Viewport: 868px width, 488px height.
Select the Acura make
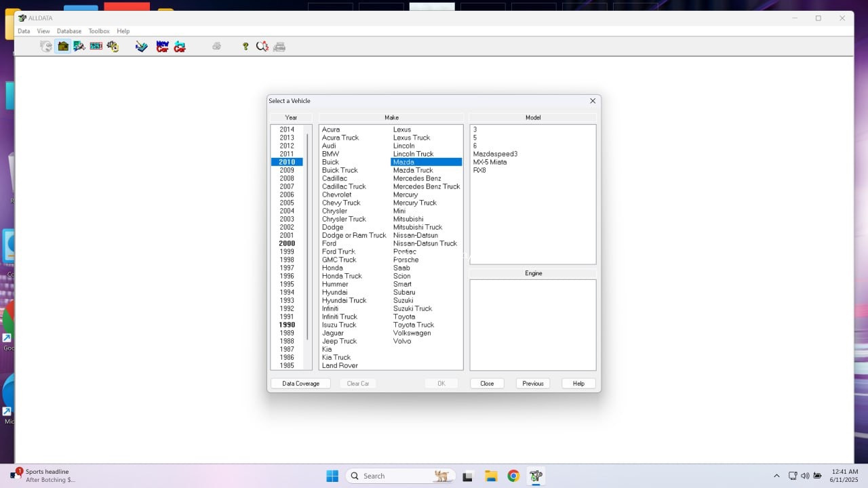[x=331, y=129]
